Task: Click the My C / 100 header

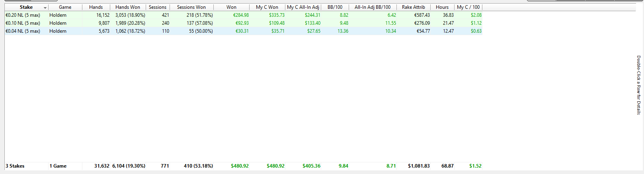Action: coord(468,7)
